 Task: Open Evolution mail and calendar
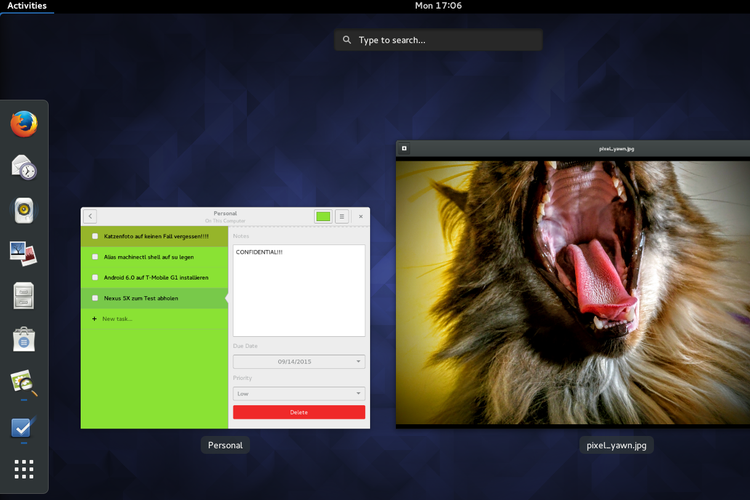[x=24, y=167]
